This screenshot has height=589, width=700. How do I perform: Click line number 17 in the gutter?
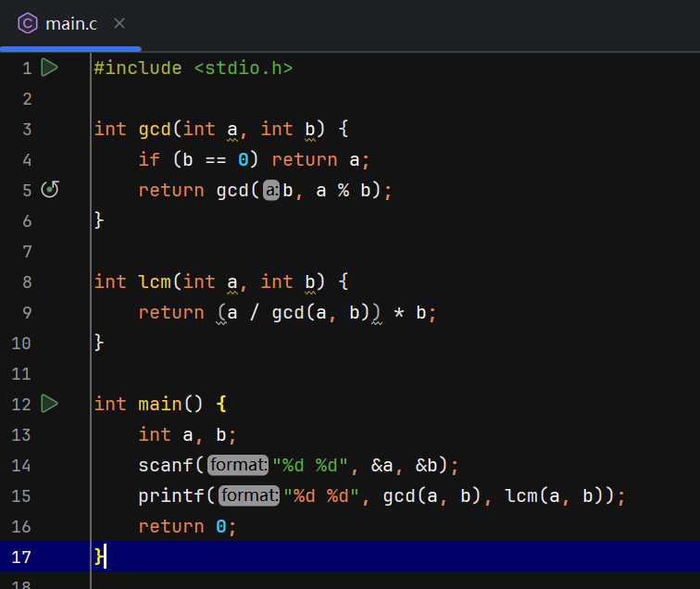21,557
